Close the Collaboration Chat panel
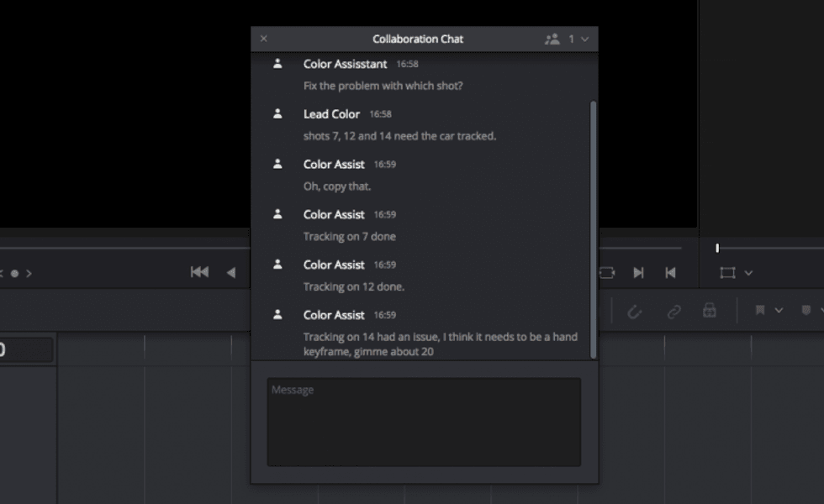The height and width of the screenshot is (504, 824). click(x=264, y=39)
